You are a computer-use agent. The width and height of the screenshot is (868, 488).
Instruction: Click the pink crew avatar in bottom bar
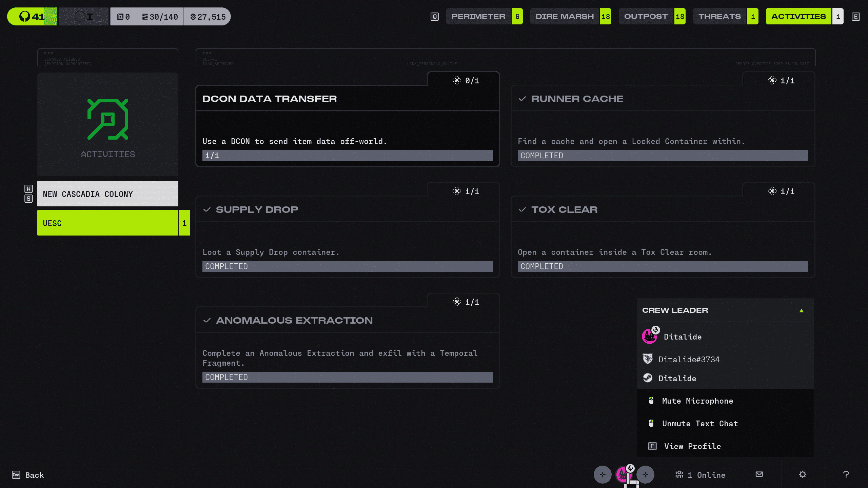pyautogui.click(x=623, y=474)
